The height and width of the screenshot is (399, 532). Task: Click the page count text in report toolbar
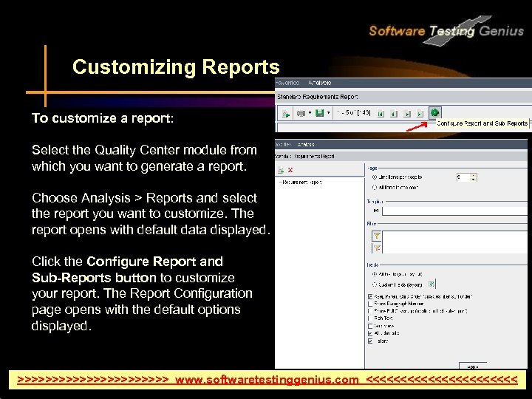point(353,112)
